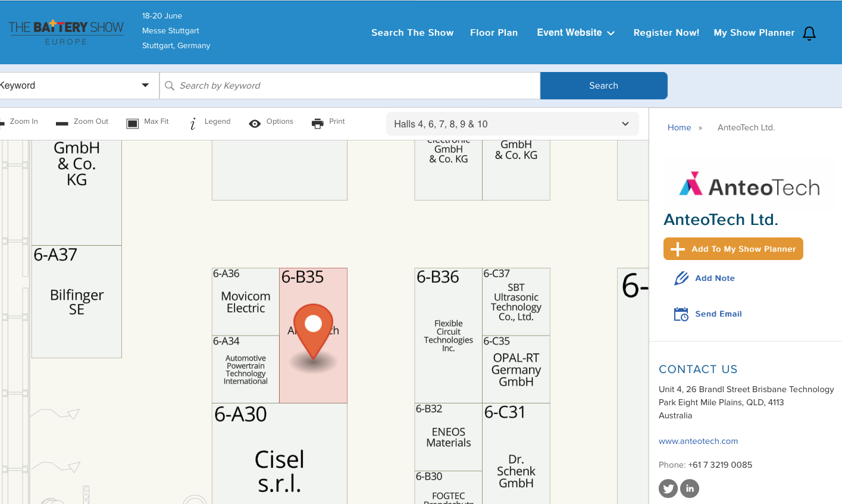The image size is (842, 504).
Task: Go to Floor Plan menu item
Action: click(494, 33)
